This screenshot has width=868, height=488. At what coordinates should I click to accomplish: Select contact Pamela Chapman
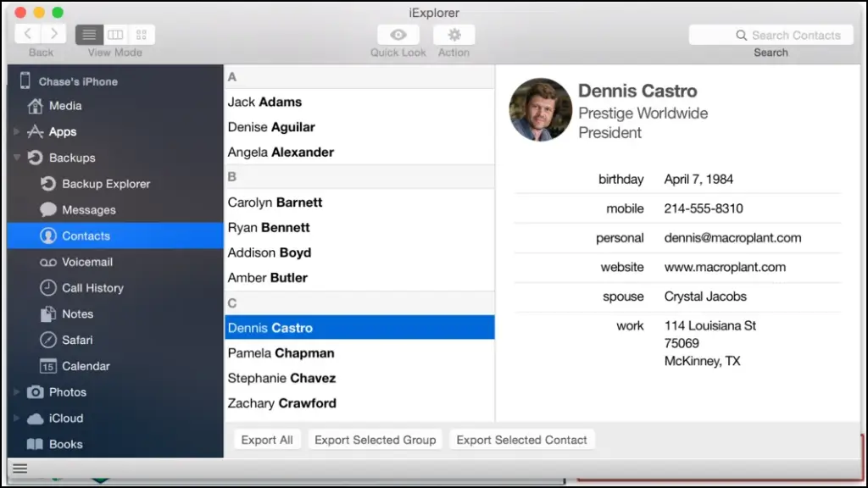click(359, 353)
